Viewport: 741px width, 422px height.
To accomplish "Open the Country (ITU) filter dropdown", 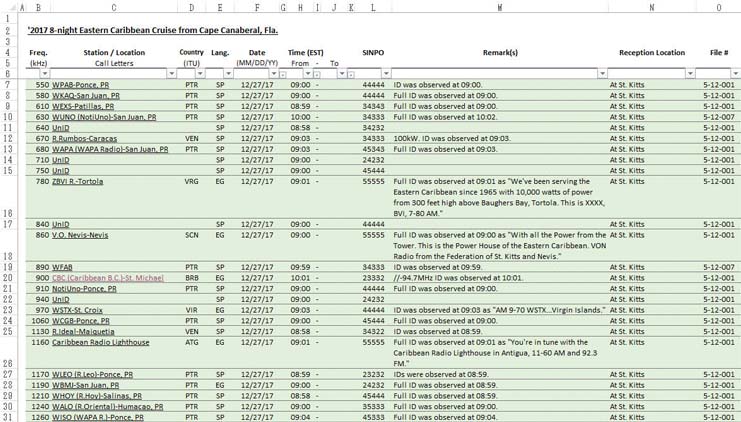I will click(x=200, y=74).
